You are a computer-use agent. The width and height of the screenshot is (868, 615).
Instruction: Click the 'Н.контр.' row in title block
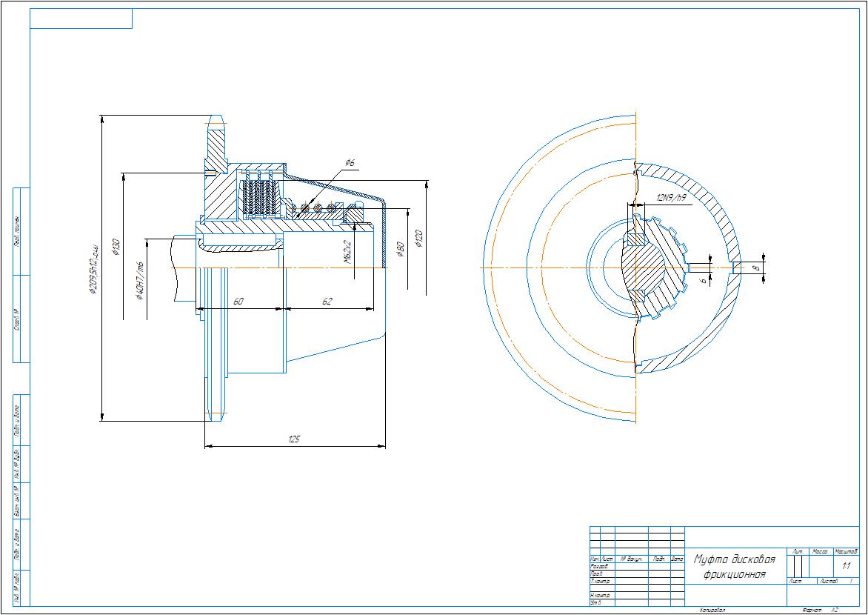pos(599,596)
